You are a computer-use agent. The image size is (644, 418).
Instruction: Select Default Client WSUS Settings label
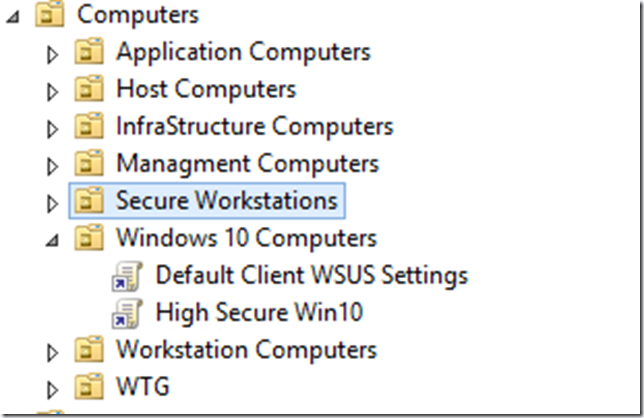click(311, 275)
